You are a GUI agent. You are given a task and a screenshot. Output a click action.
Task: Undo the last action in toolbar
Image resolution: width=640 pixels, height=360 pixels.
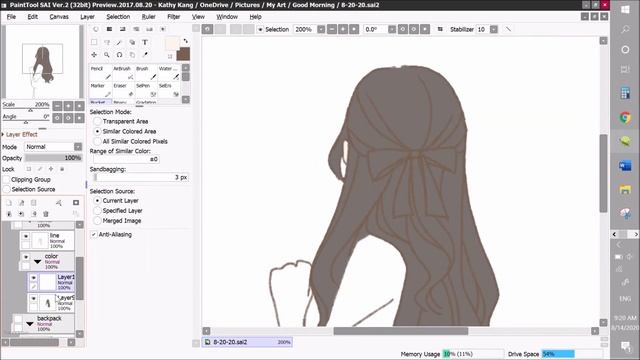point(207,29)
